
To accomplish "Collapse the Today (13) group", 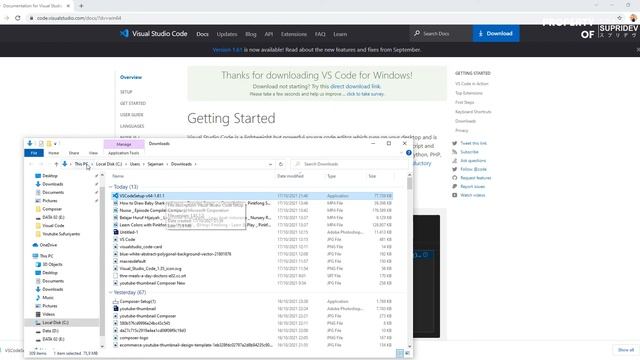I will [111, 187].
